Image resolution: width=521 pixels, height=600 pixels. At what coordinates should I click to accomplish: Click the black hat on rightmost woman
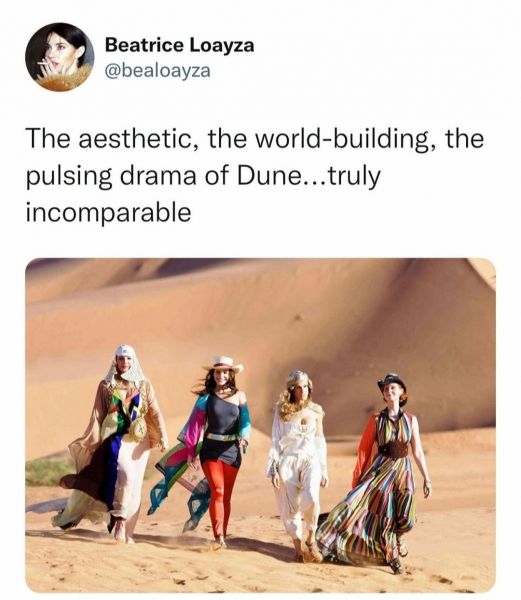point(391,381)
